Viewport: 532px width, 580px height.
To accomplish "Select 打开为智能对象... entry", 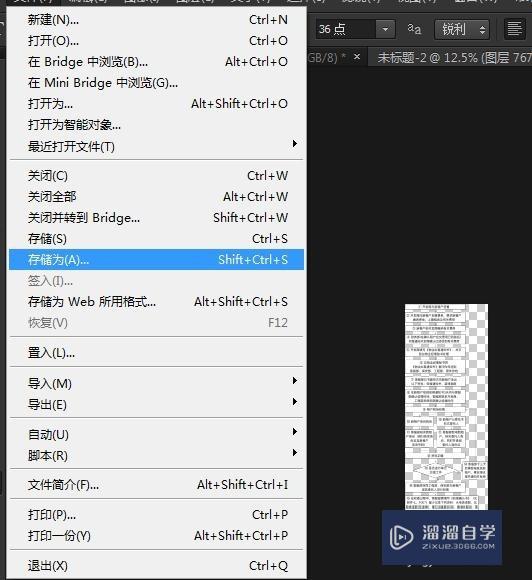I will click(x=156, y=125).
